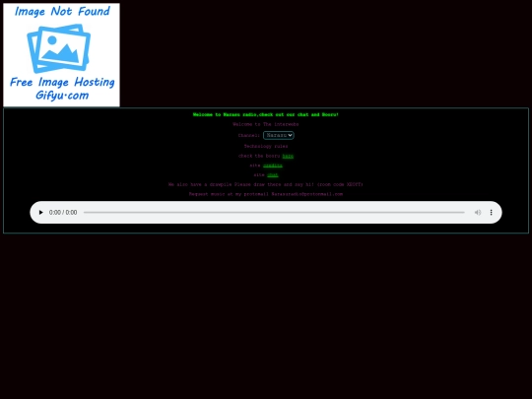Open the site chat link
The image size is (532, 399).
tap(273, 175)
